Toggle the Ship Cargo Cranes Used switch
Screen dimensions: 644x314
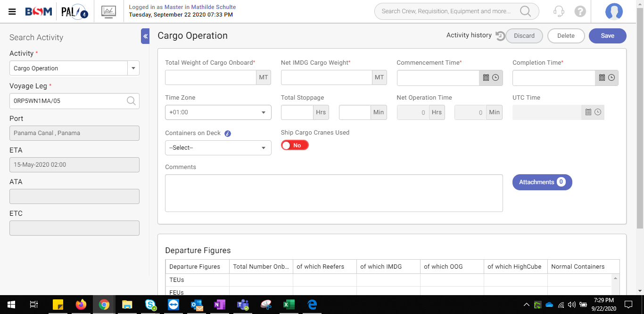295,145
